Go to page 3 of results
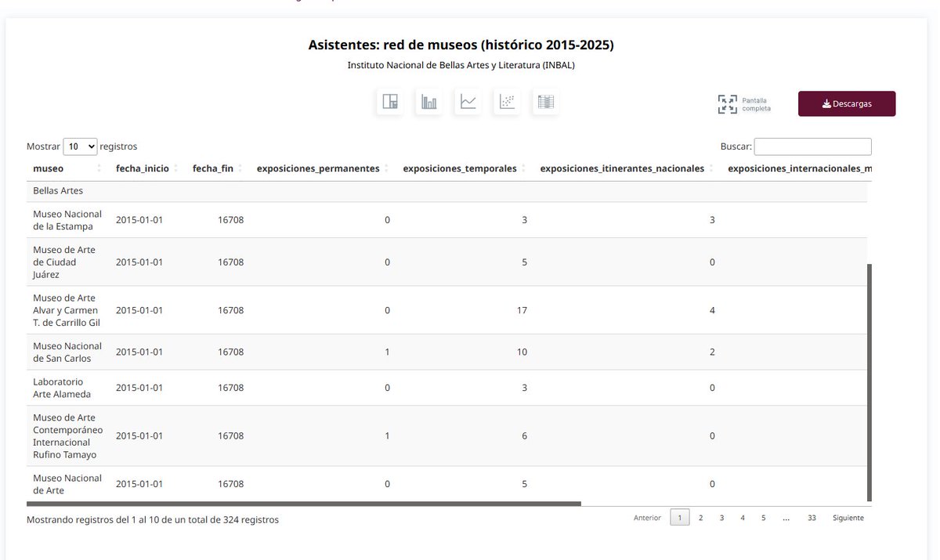 click(x=721, y=518)
